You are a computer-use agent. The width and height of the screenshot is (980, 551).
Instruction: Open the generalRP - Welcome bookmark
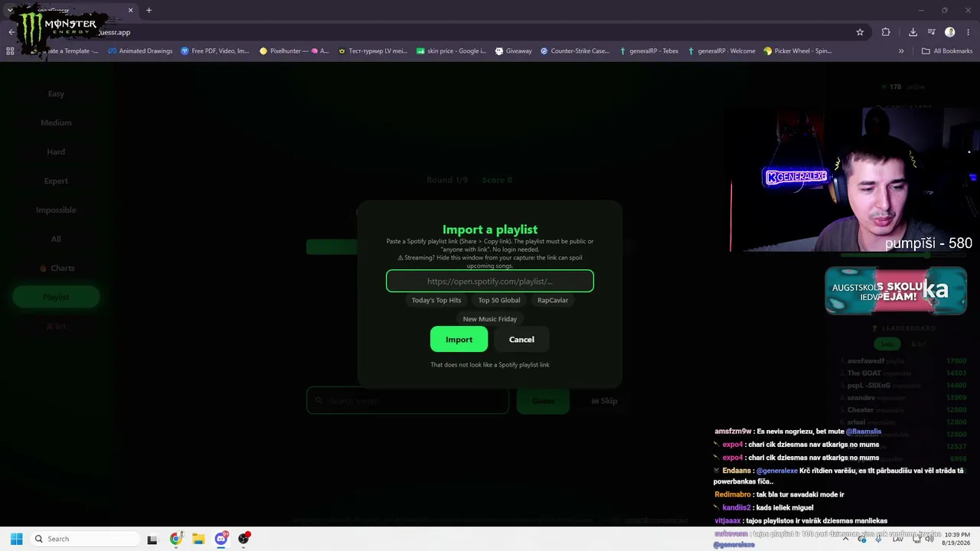721,51
